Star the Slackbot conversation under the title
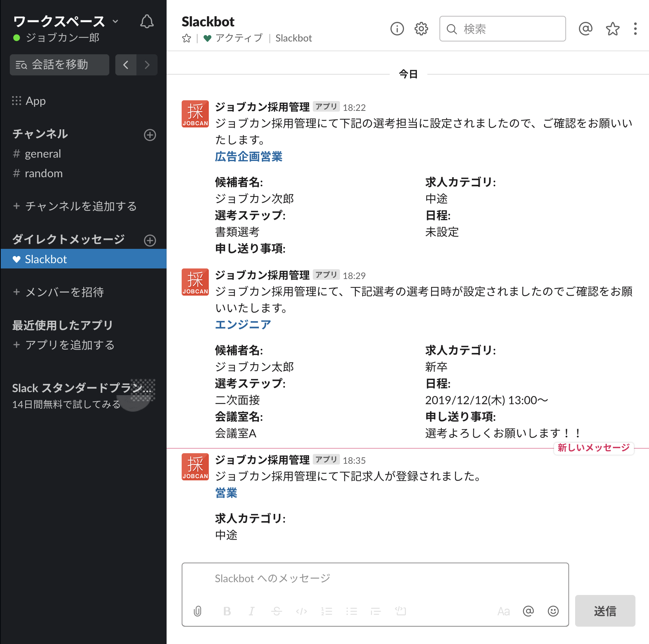 (x=187, y=38)
